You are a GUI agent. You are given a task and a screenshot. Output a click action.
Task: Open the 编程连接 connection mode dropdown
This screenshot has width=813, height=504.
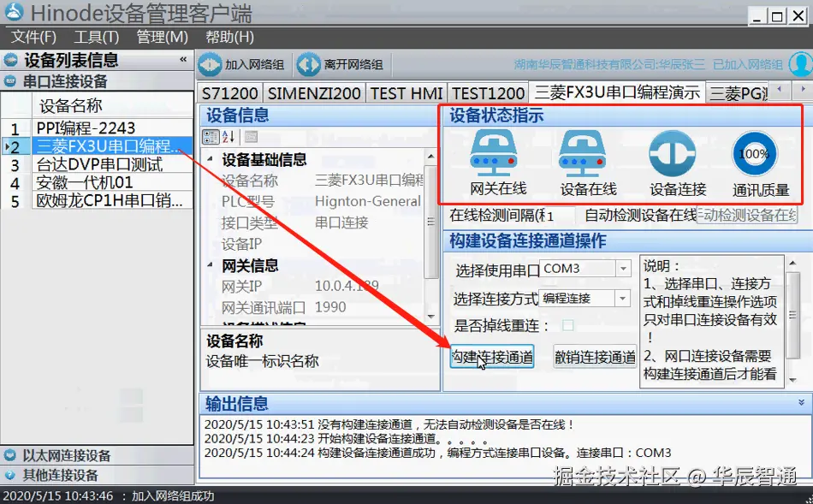(624, 297)
